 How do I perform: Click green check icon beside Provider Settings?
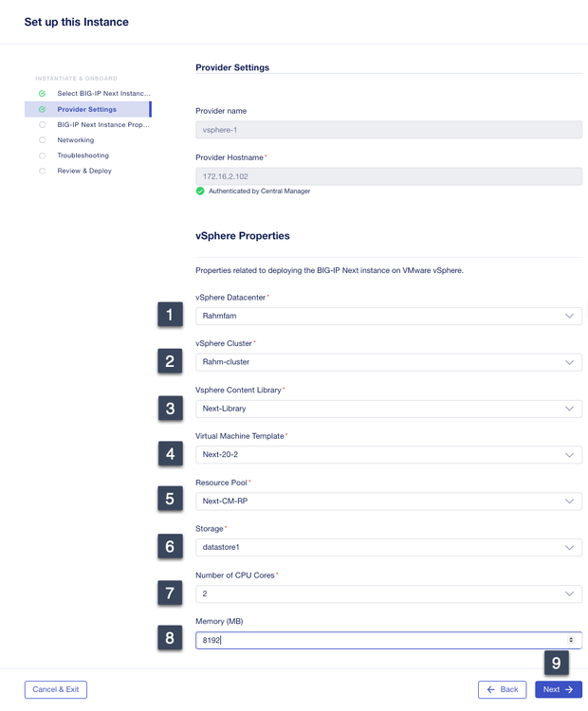coord(43,109)
